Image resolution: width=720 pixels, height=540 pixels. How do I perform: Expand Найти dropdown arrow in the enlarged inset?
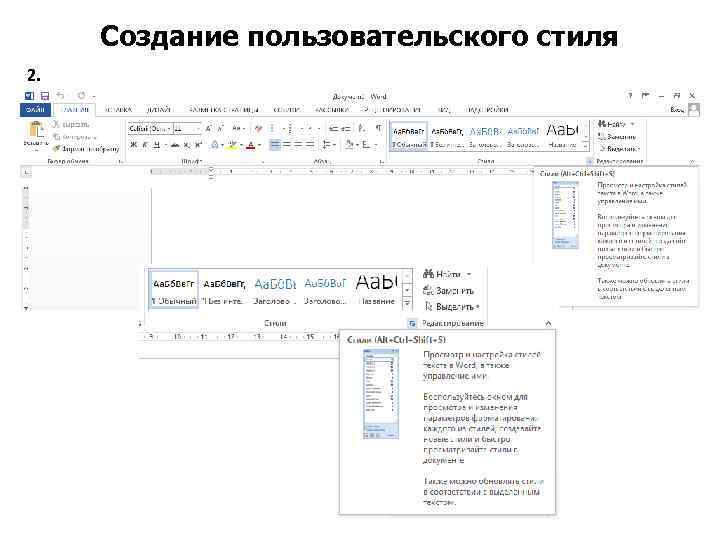(x=469, y=274)
